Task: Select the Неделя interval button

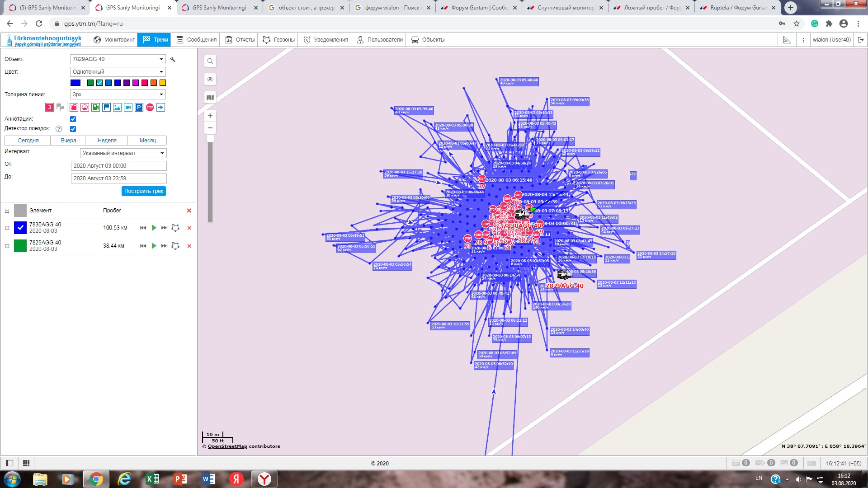Action: (x=107, y=141)
